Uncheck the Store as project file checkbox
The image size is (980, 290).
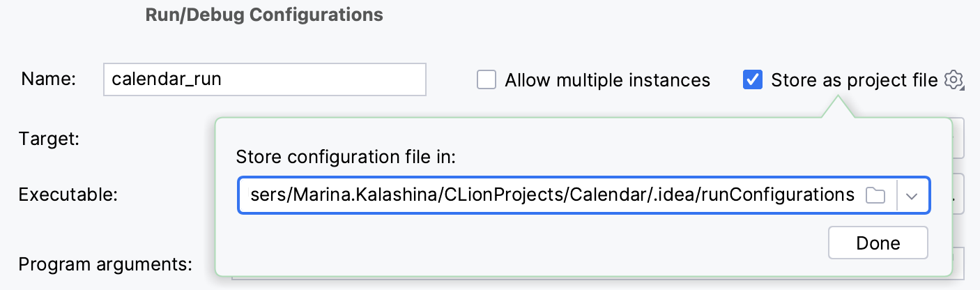point(753,80)
